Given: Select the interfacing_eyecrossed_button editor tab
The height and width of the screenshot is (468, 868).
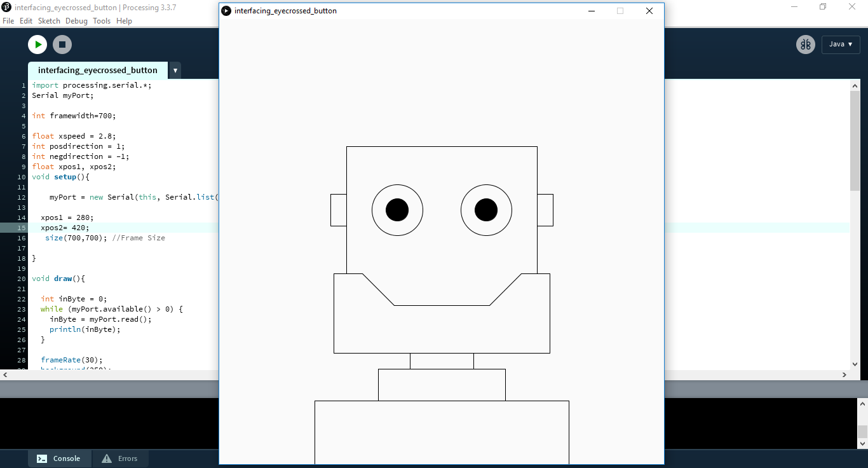Looking at the screenshot, I should point(98,71).
